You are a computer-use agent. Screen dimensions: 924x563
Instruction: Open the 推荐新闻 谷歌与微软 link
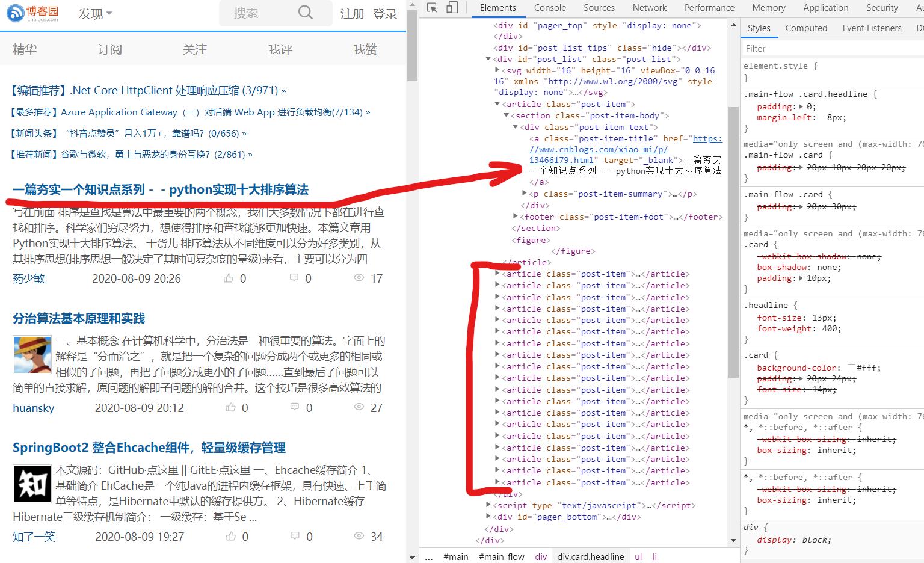pos(132,155)
